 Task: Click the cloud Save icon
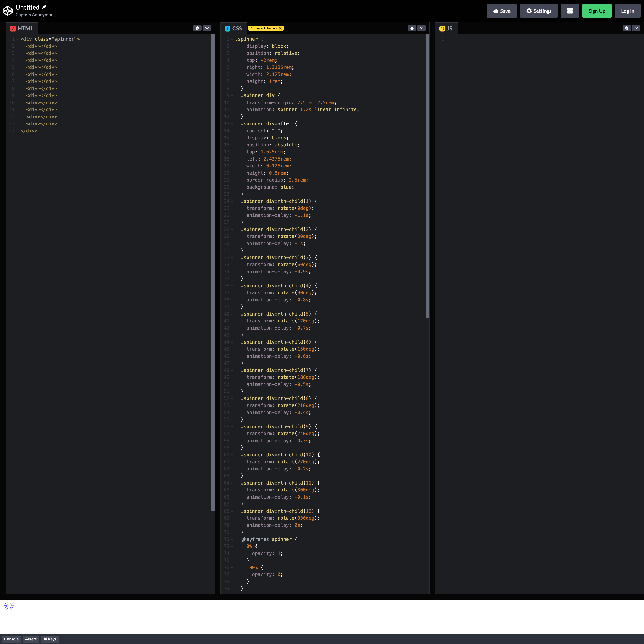(495, 11)
